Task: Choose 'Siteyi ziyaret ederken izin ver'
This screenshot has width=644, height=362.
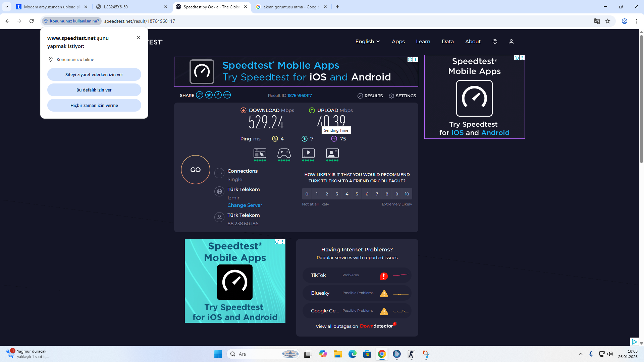Action: 94,74
